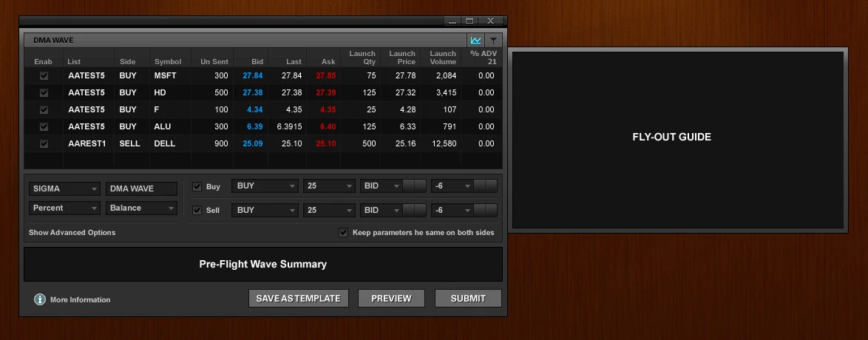868x340 pixels.
Task: Select the ALU symbol cell
Action: [x=162, y=127]
